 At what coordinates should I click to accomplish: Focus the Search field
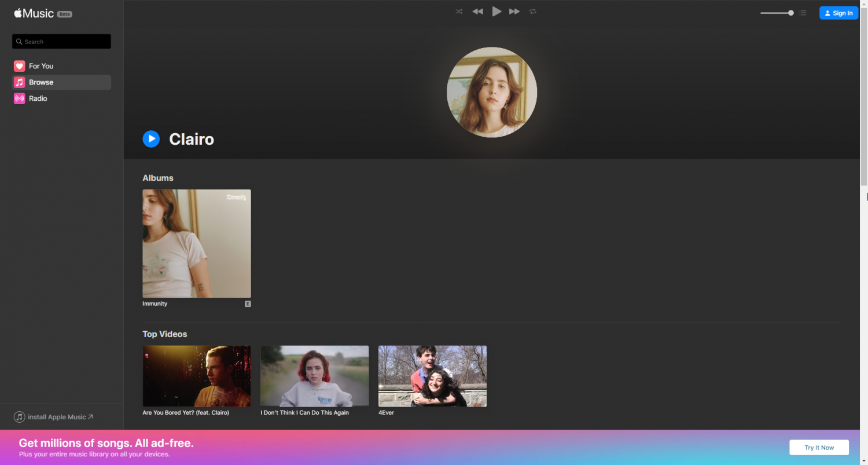[x=61, y=42]
